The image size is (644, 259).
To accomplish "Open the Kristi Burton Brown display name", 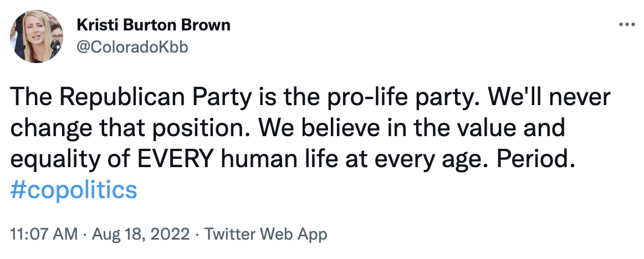I will click(152, 25).
